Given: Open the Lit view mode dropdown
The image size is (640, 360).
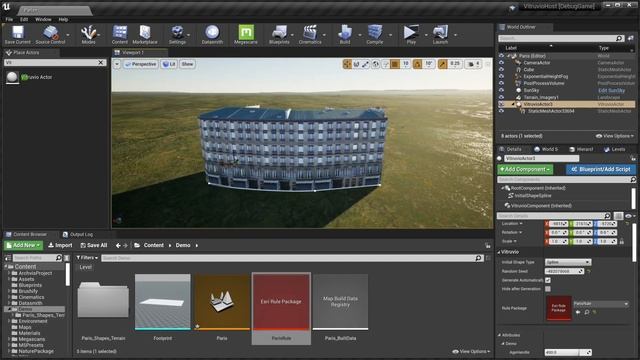Looking at the screenshot, I should (x=169, y=64).
